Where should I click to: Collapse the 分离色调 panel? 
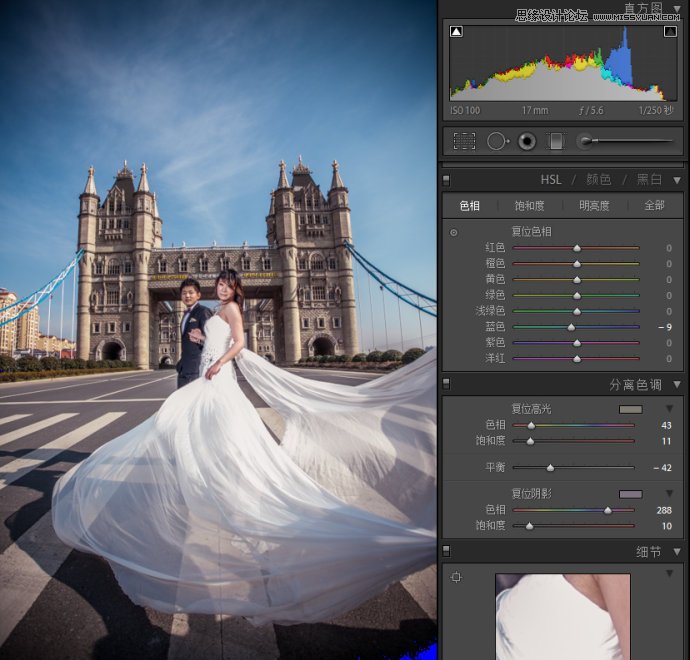click(x=677, y=384)
